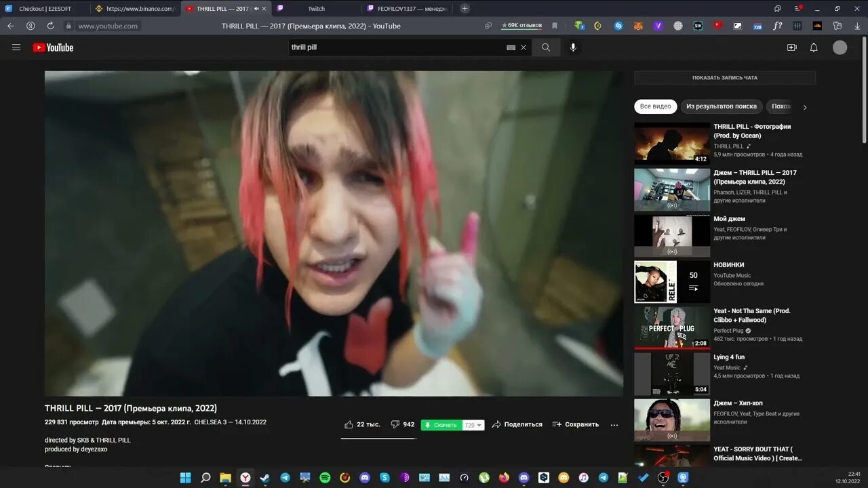Click the video player to pause
Image resolution: width=868 pixels, height=488 pixels.
click(x=334, y=233)
